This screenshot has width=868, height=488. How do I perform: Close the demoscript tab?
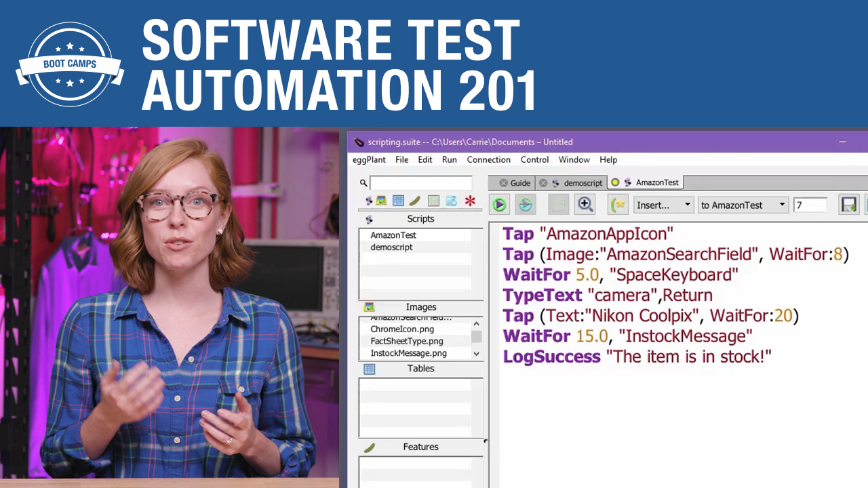point(543,183)
